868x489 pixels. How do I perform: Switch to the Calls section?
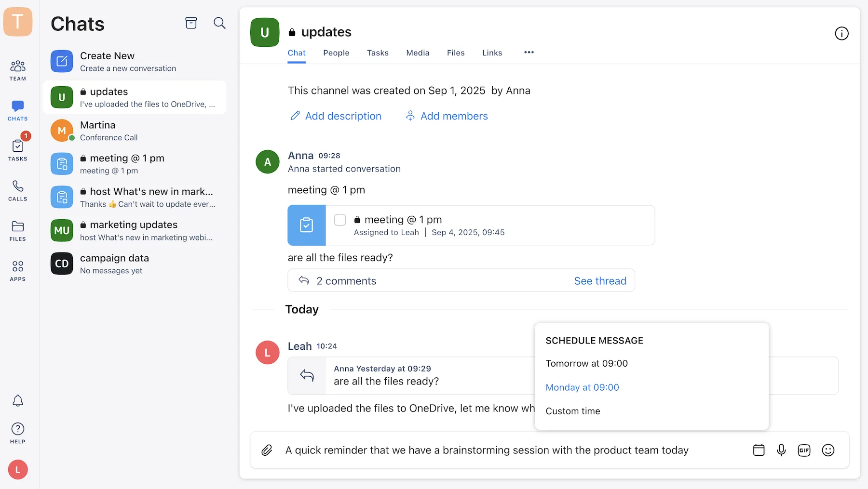coord(17,190)
